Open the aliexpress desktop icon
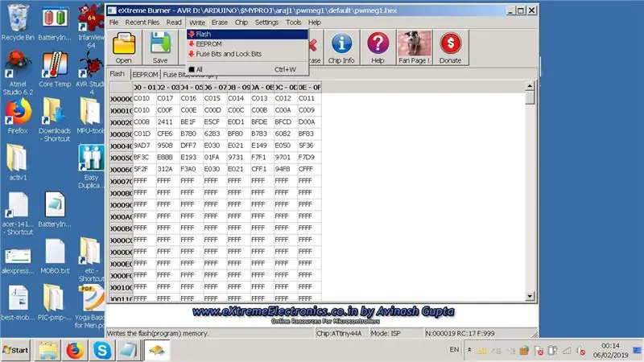 coord(18,261)
